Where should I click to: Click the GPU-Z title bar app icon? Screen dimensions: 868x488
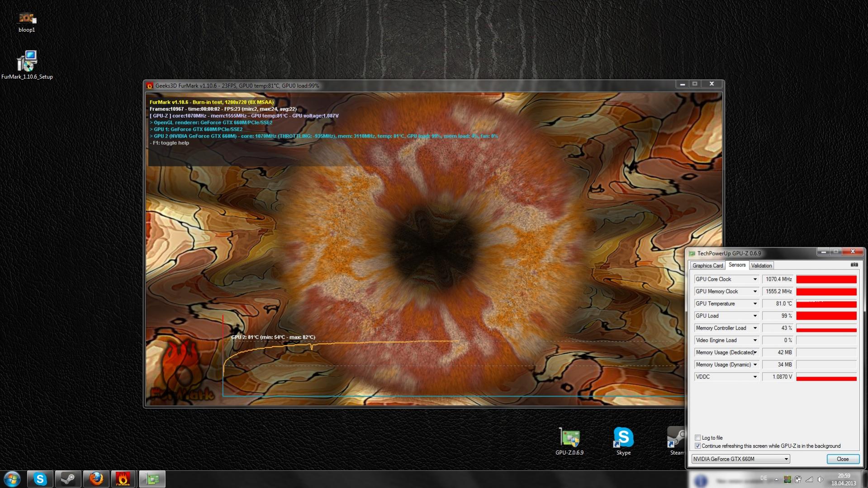pos(692,253)
